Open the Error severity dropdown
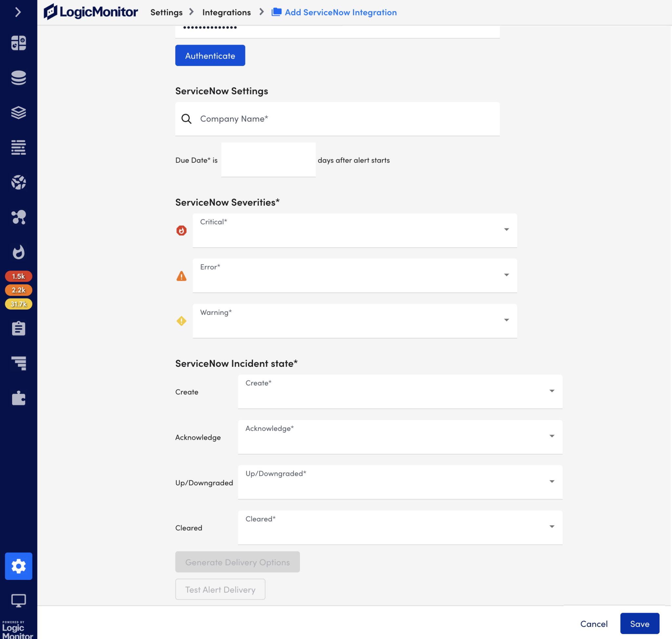 pyautogui.click(x=506, y=275)
